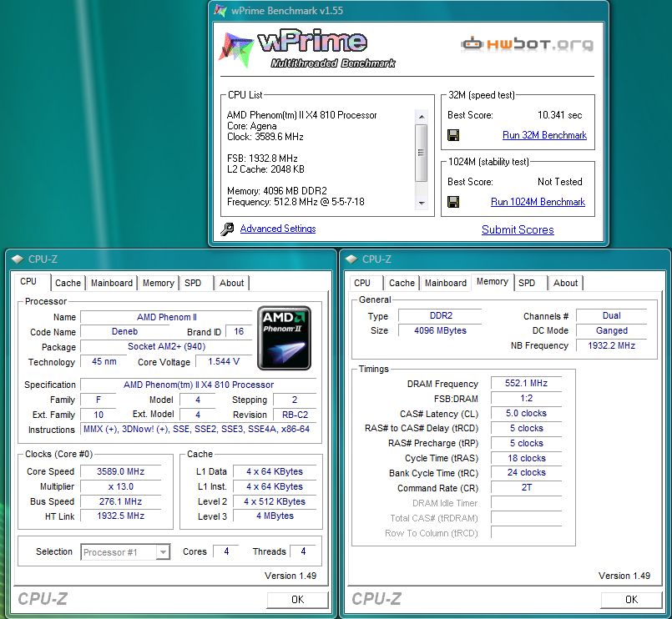Switch to Cache tab in right CPU-Z window
The width and height of the screenshot is (672, 619).
pos(402,283)
